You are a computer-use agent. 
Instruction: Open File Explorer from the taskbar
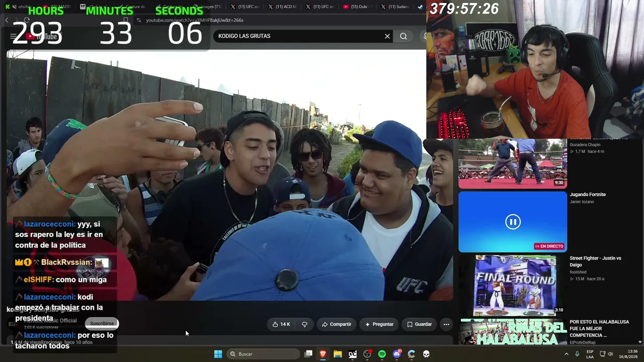click(x=338, y=354)
